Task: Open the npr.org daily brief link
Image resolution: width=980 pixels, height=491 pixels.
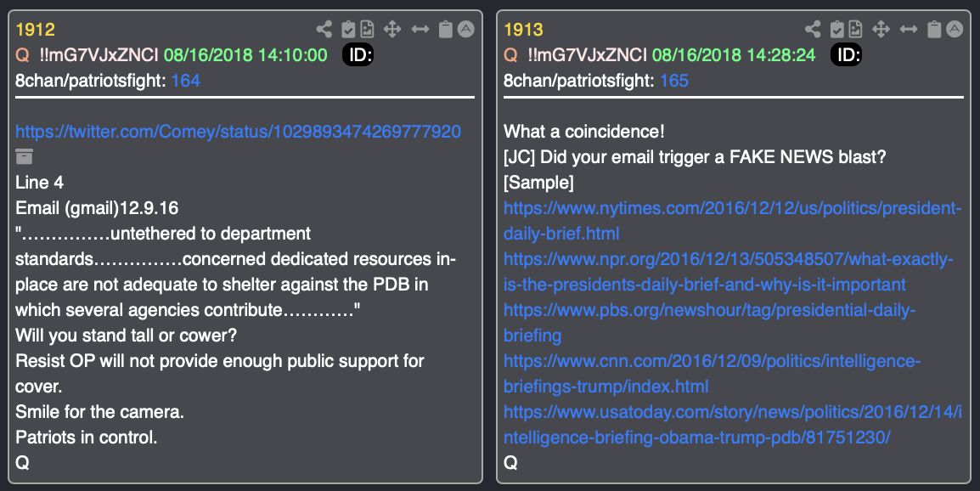Action: point(729,272)
